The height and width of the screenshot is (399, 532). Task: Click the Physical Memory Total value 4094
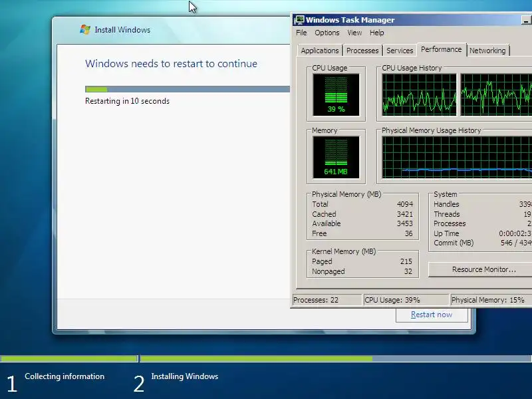coord(405,204)
